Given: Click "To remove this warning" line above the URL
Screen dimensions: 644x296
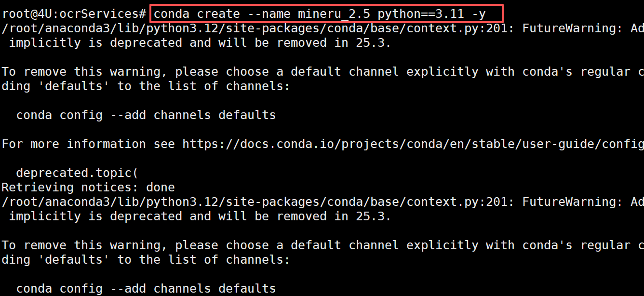Looking at the screenshot, I should pyautogui.click(x=322, y=71).
